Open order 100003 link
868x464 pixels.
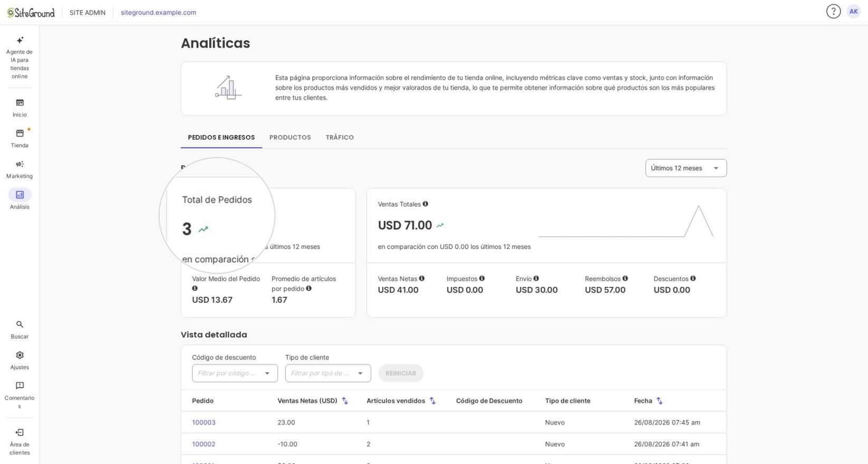(204, 422)
